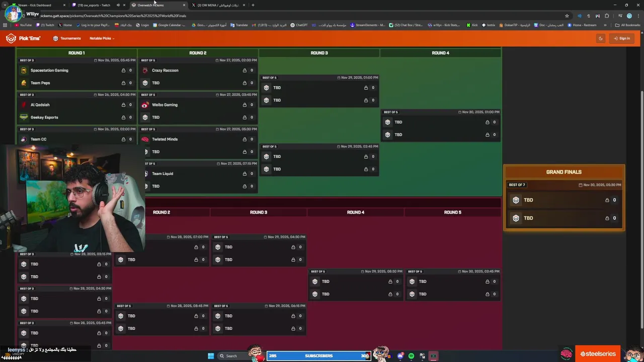Click the Sign In button
Screen dimensions: 644x362
[622, 38]
